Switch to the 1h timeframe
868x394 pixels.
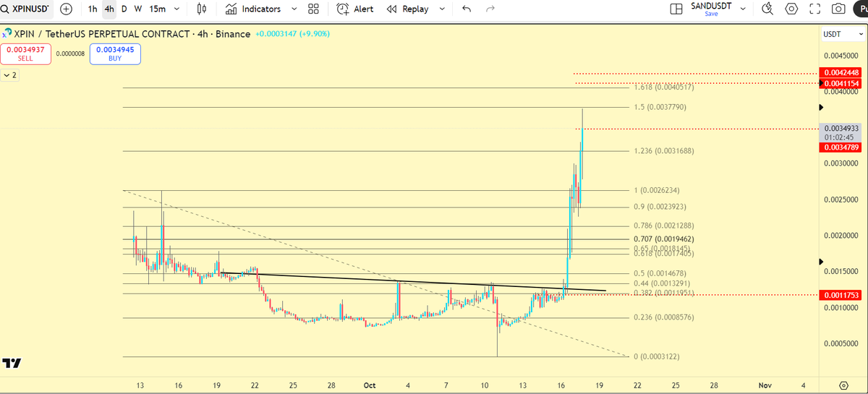(x=93, y=9)
